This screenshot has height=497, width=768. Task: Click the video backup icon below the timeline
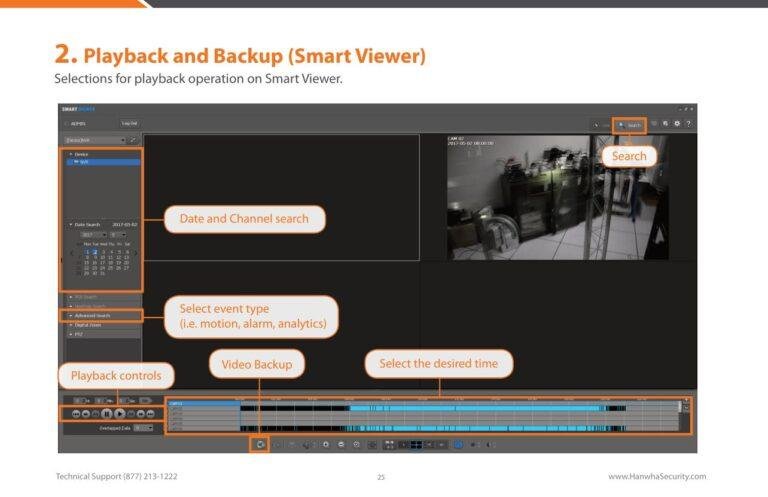(260, 445)
